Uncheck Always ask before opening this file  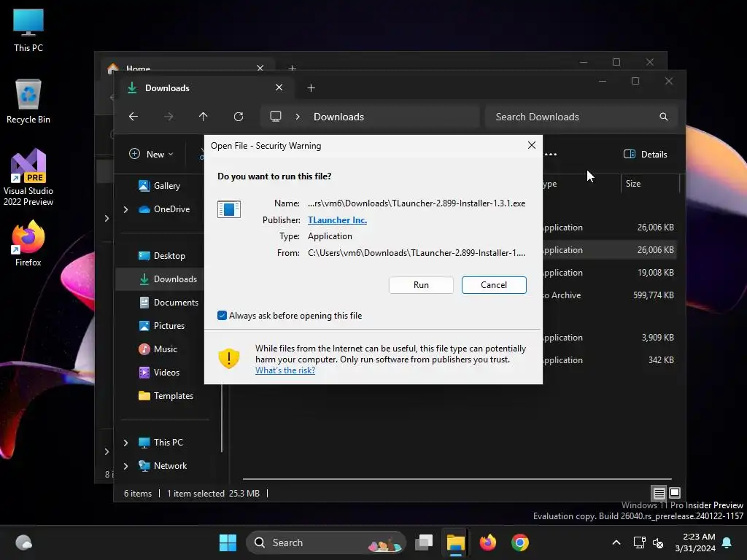pos(222,315)
